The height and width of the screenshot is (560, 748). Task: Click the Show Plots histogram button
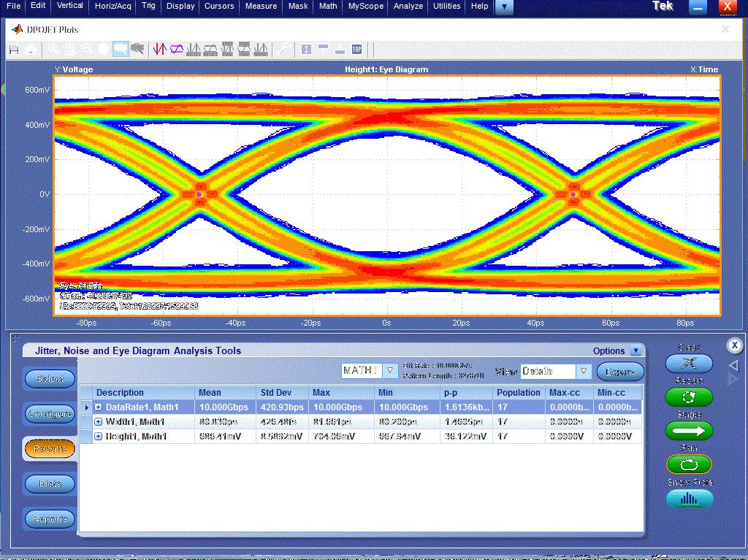pyautogui.click(x=689, y=499)
